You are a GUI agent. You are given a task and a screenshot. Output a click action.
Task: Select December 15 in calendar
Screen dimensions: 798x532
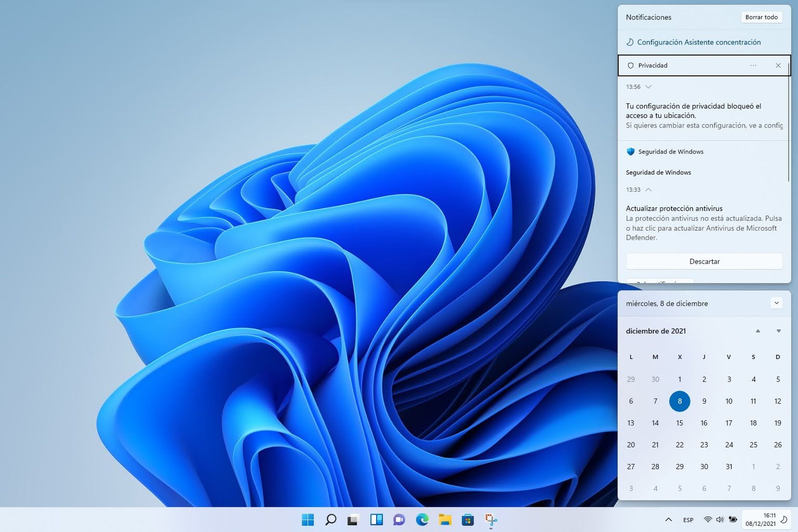[679, 423]
